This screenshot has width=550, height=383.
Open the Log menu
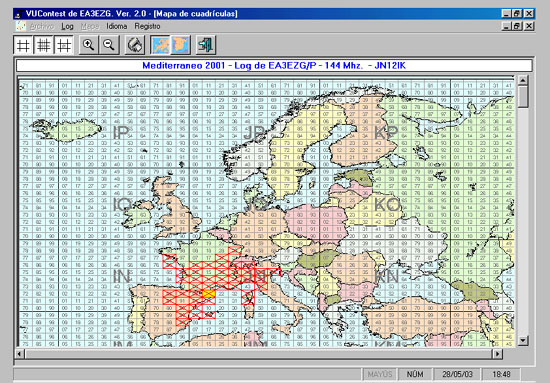tap(67, 26)
